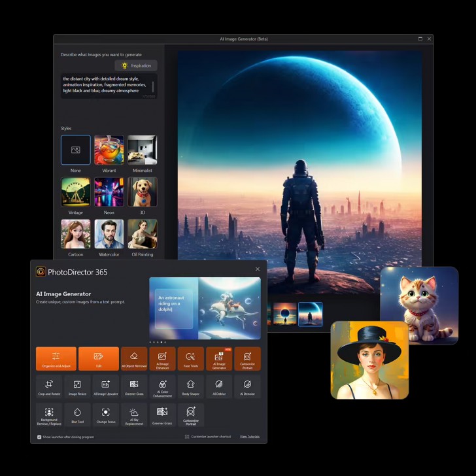Screen dimensions: 476x476
Task: Click the prompt box scrollbar
Action: (153, 86)
